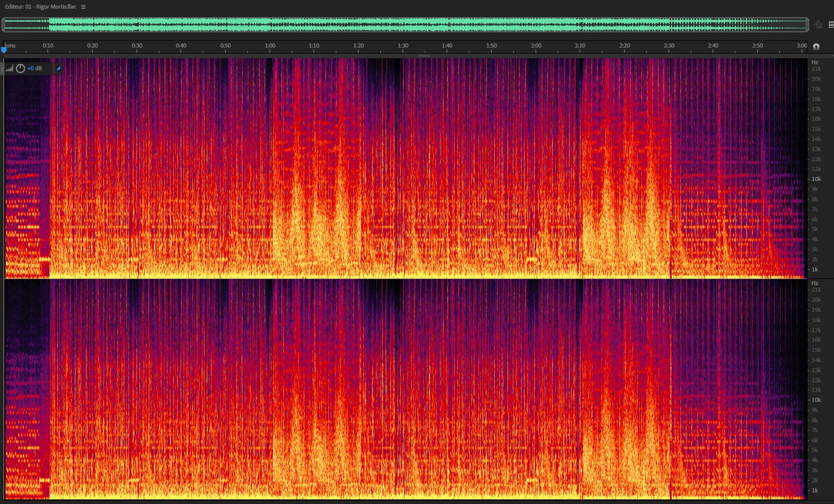The width and height of the screenshot is (834, 504).
Task: Select the +0 dB gain value field
Action: tap(35, 68)
